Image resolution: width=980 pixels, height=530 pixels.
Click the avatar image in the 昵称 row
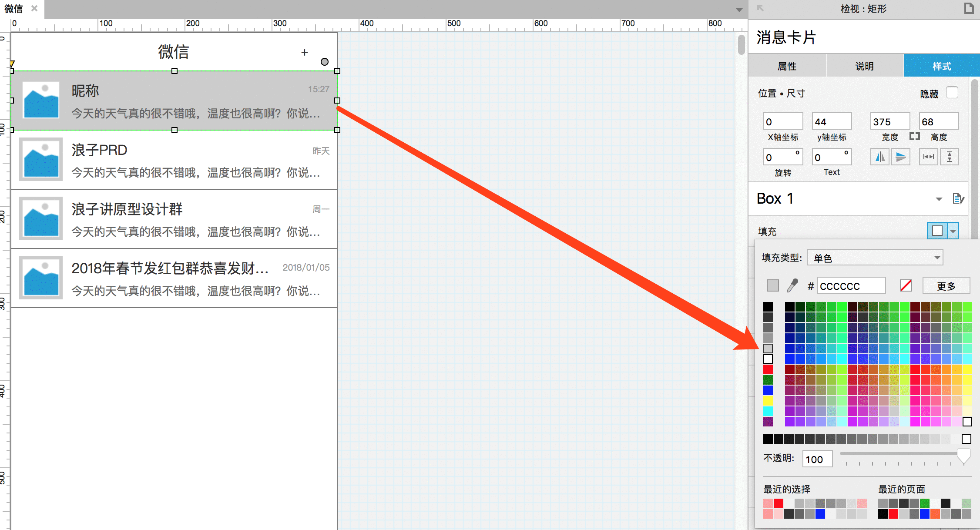coord(41,100)
